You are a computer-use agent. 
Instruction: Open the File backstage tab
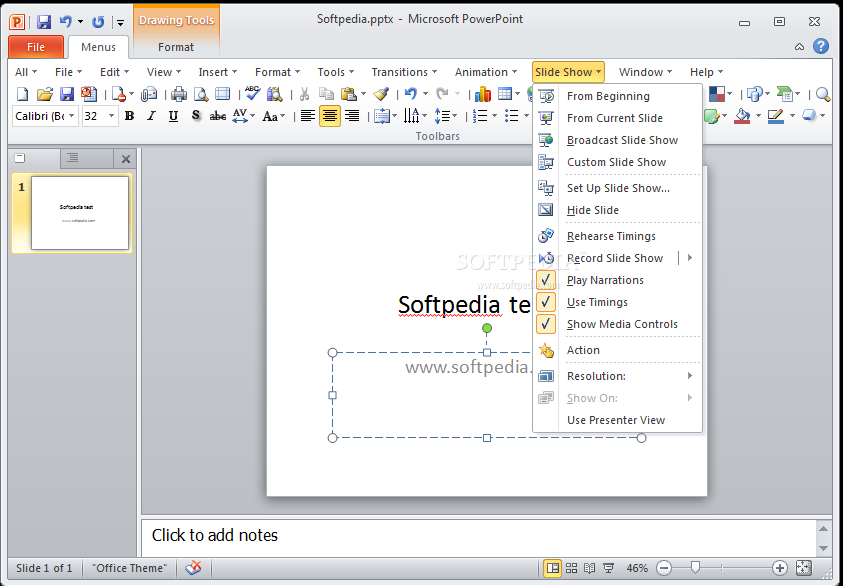(36, 47)
